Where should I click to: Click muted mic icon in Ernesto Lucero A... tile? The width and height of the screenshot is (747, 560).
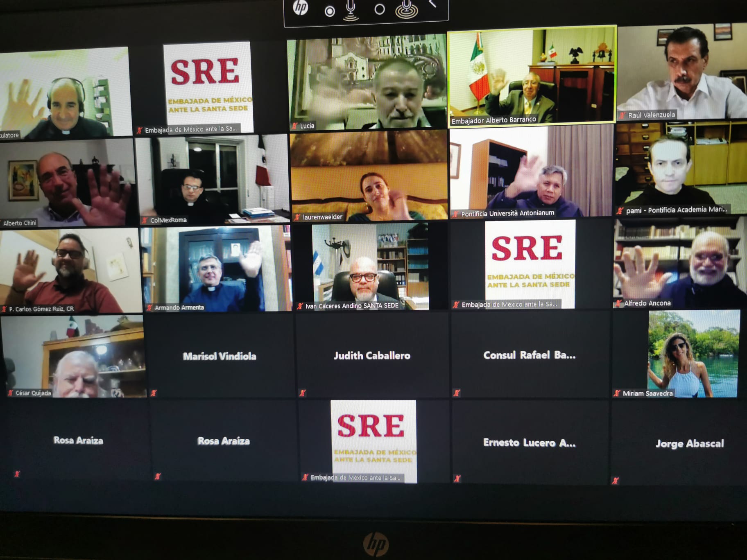pos(457,478)
